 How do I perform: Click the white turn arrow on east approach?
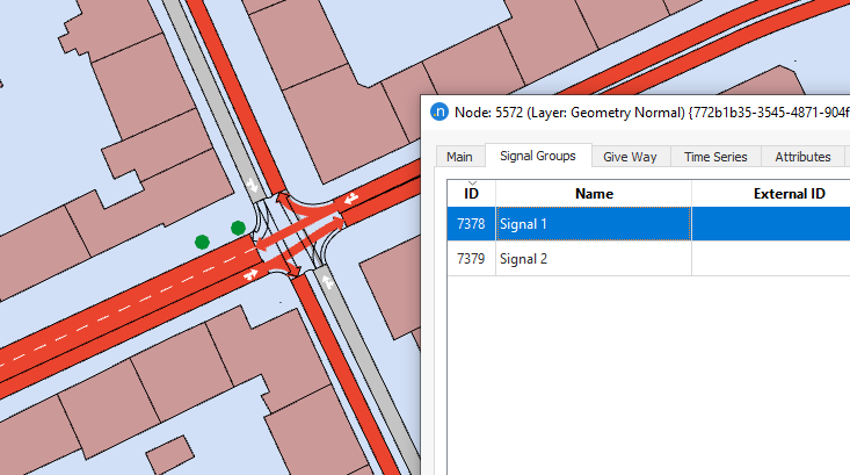tap(351, 198)
